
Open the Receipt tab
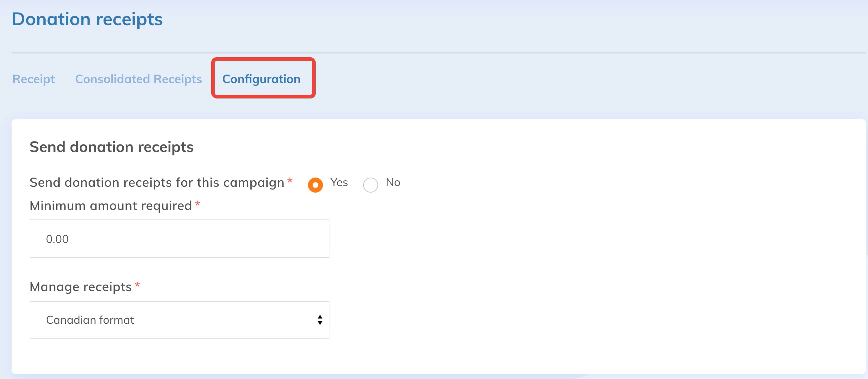tap(33, 79)
